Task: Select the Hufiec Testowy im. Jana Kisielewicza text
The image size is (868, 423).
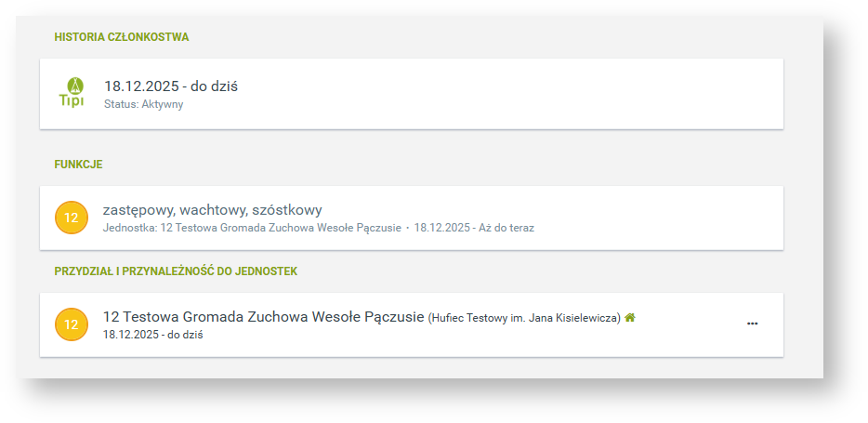Action: point(524,318)
